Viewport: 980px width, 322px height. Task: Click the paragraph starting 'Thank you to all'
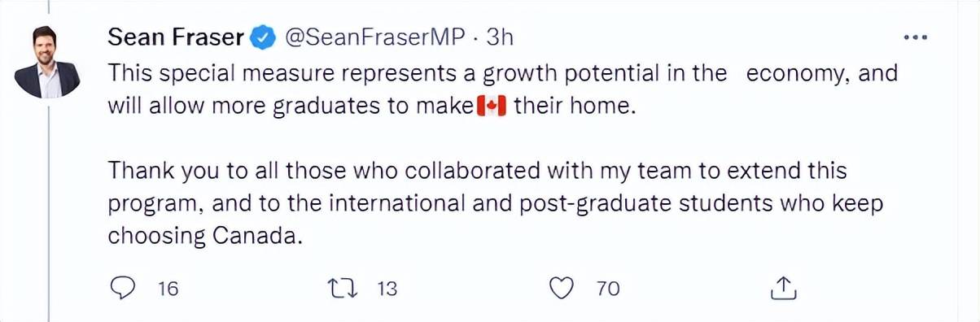pyautogui.click(x=496, y=203)
